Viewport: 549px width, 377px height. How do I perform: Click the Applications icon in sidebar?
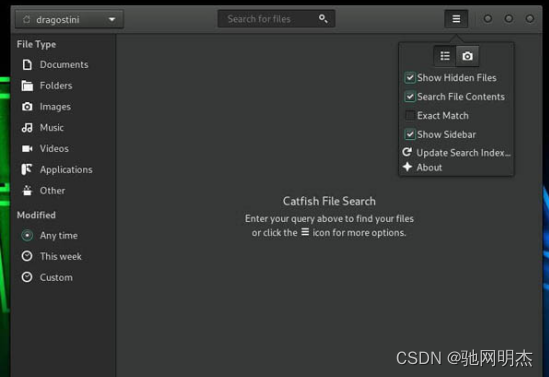[27, 169]
